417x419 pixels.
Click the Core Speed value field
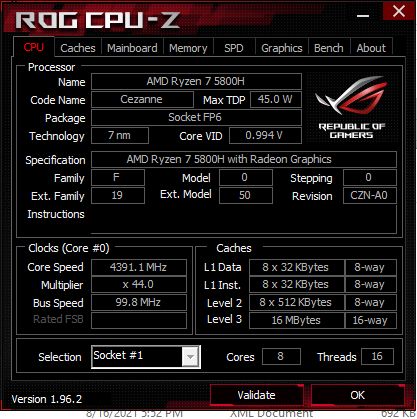(x=139, y=267)
